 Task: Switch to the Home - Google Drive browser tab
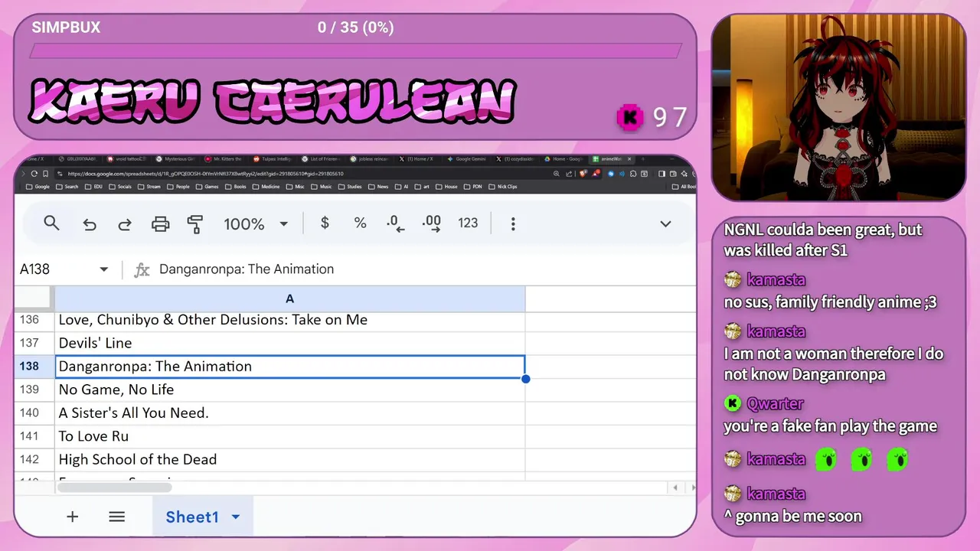coord(563,159)
